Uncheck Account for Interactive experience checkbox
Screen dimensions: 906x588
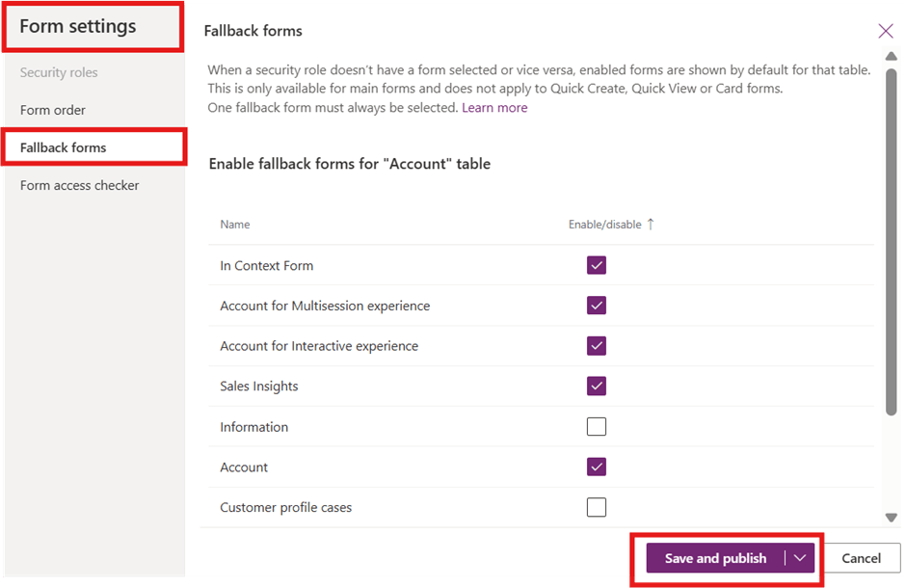pos(597,346)
